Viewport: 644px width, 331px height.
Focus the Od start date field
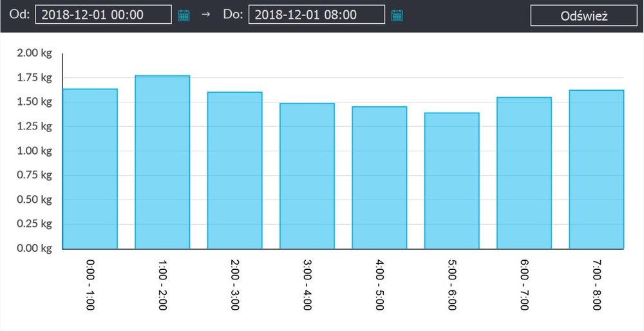click(103, 15)
